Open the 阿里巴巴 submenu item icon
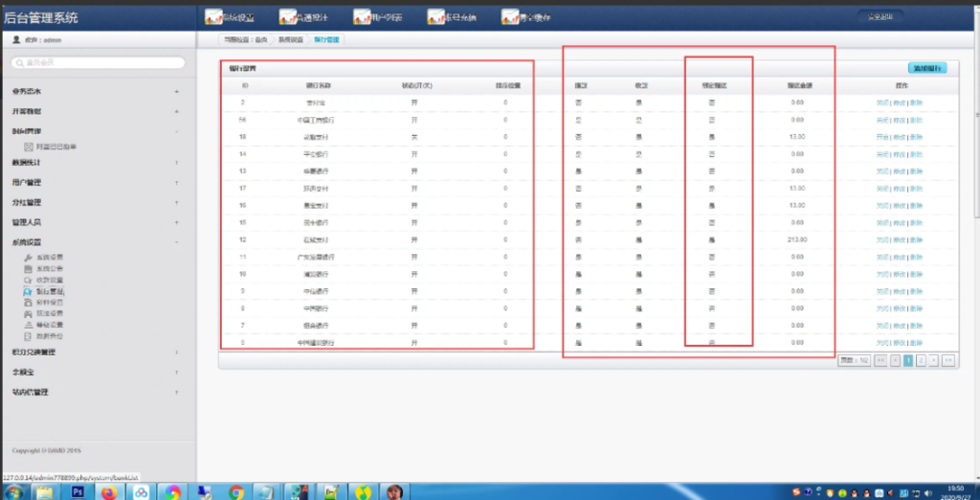The height and width of the screenshot is (500, 980). tap(28, 147)
